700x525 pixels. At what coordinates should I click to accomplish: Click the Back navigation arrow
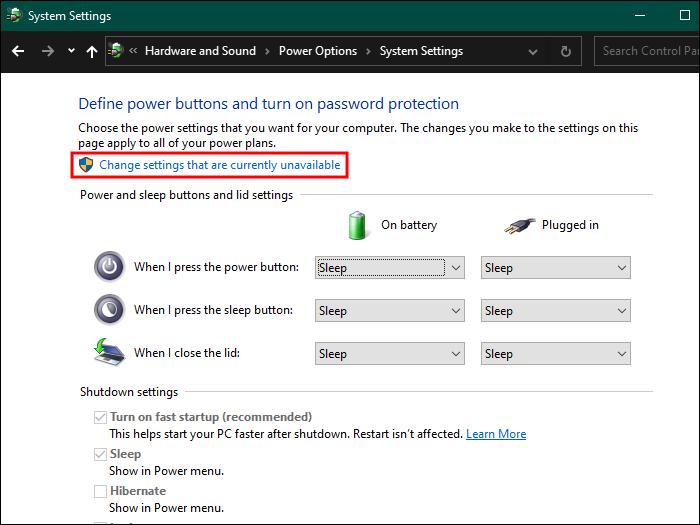[x=18, y=51]
